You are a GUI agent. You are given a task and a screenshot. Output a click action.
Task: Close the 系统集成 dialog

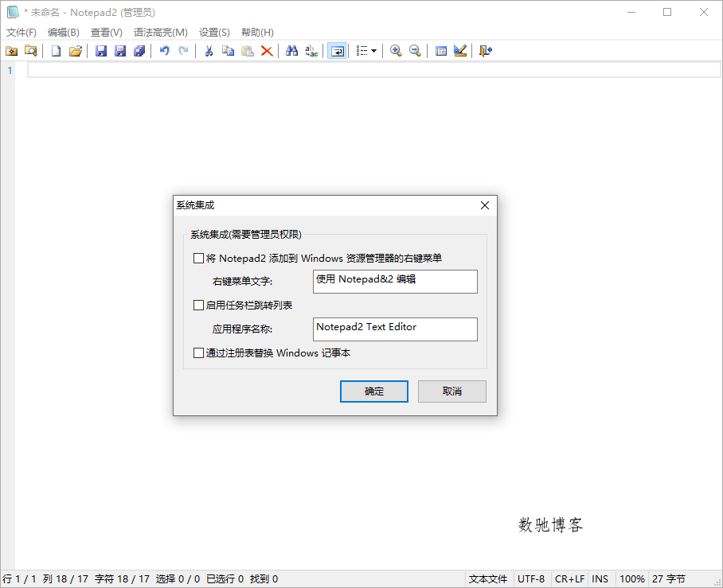tap(485, 205)
